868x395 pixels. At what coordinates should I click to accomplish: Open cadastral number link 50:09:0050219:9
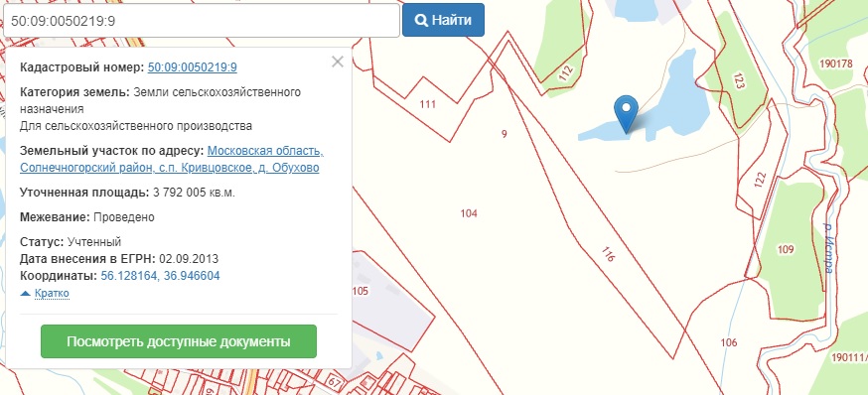point(192,67)
